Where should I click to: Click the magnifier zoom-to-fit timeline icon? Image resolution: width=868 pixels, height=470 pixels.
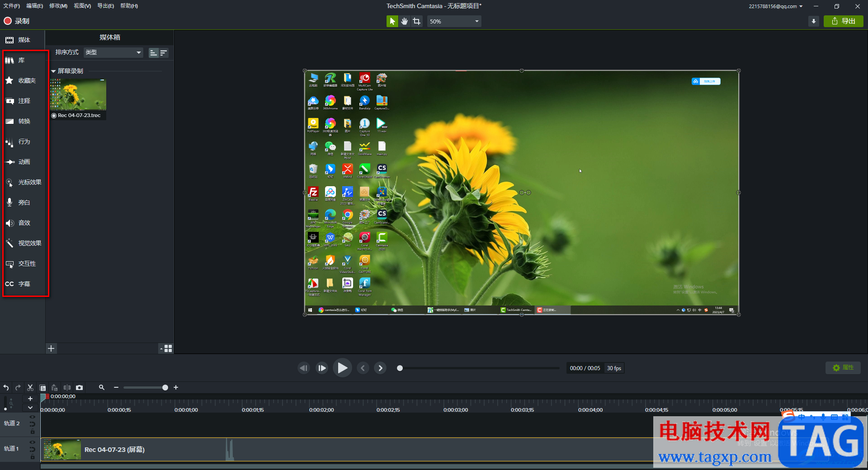click(x=102, y=387)
